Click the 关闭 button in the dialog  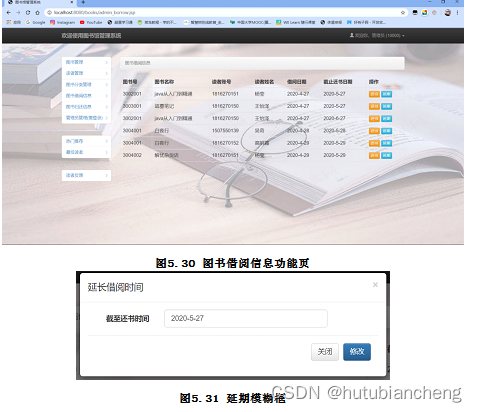click(325, 352)
